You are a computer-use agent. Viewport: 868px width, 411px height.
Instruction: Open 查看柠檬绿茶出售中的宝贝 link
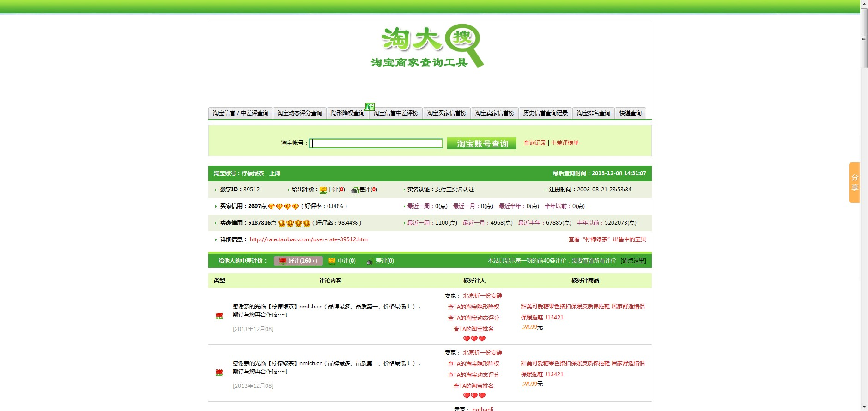tap(607, 239)
